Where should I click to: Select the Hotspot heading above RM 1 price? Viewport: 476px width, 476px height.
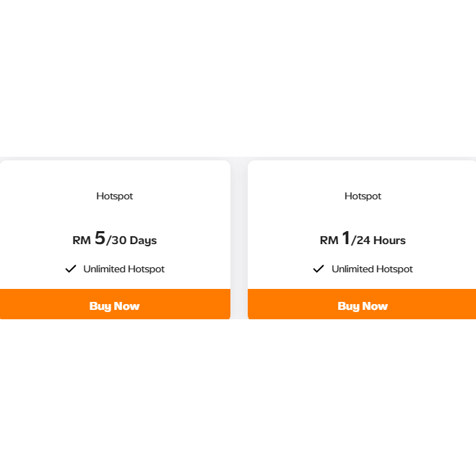coord(363,196)
